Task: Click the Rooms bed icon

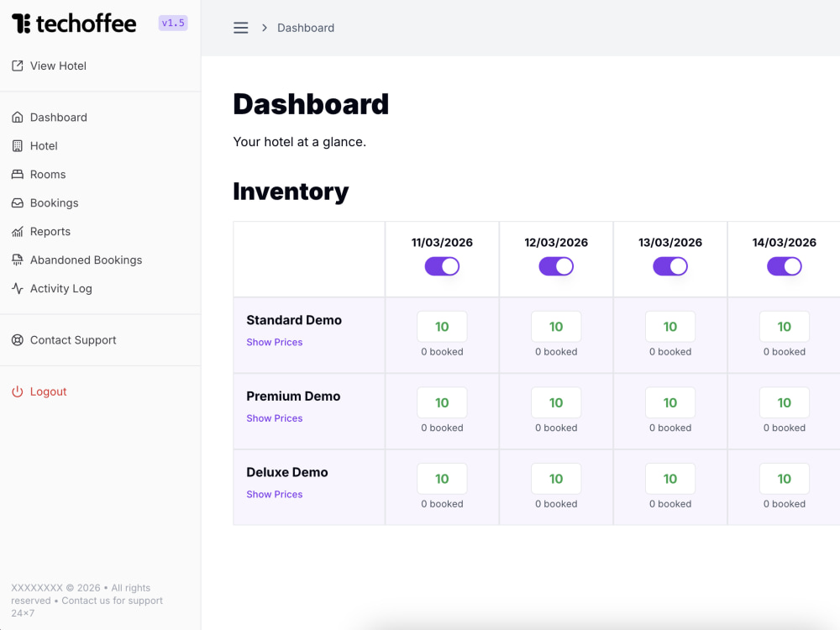Action: (18, 174)
